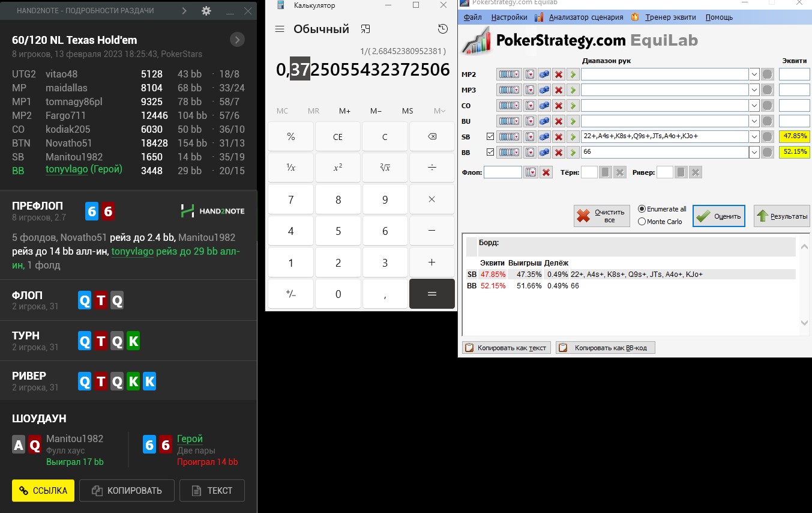The image size is (812, 513).
Task: Click into the Флоп input field
Action: pos(503,172)
